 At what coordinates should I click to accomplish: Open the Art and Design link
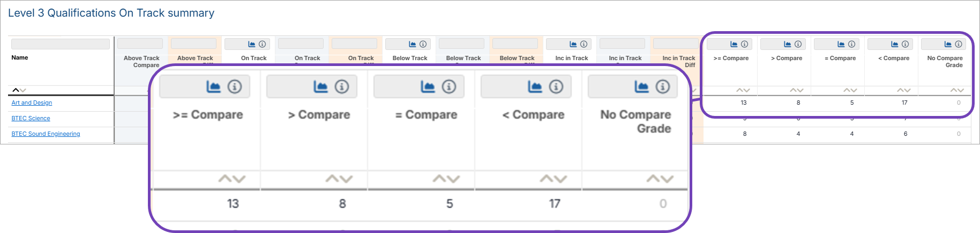[32, 103]
